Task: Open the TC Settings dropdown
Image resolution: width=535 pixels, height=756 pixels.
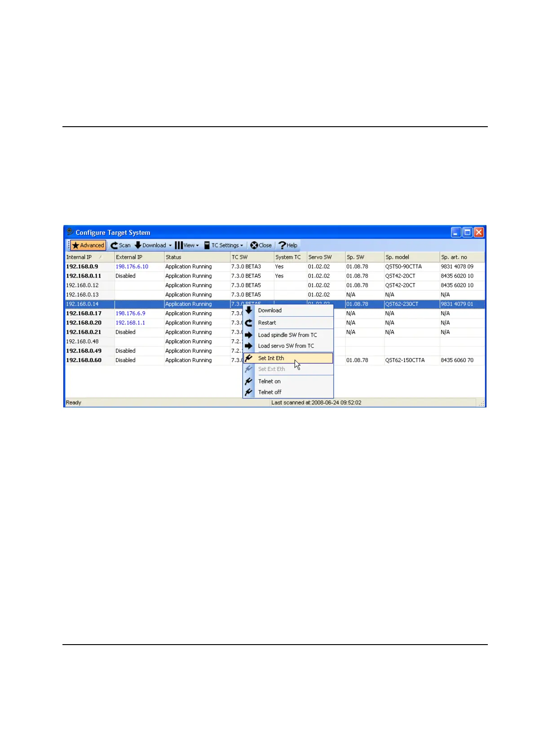Action: [224, 245]
